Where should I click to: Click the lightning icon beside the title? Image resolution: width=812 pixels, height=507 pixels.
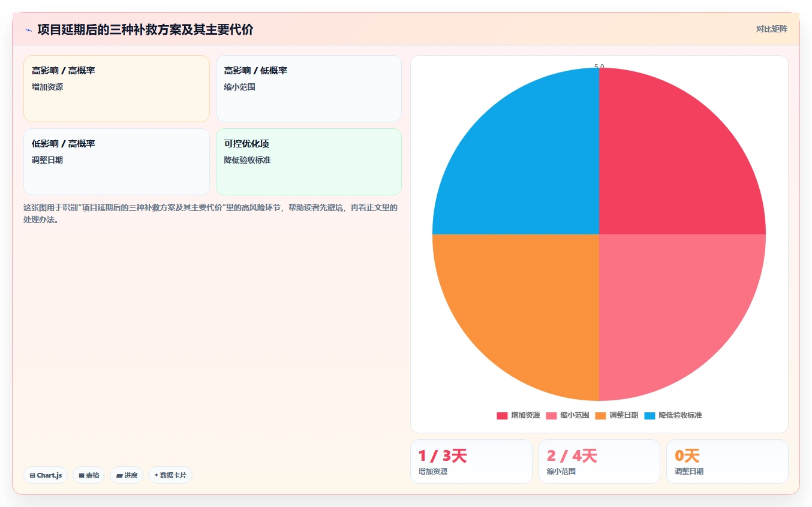point(28,29)
